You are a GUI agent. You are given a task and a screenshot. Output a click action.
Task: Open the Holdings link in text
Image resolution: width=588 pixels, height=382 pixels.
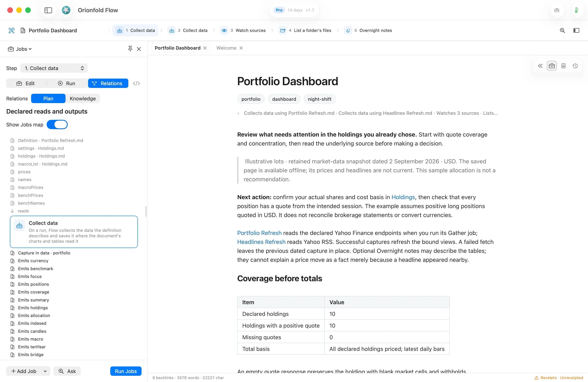pos(403,197)
